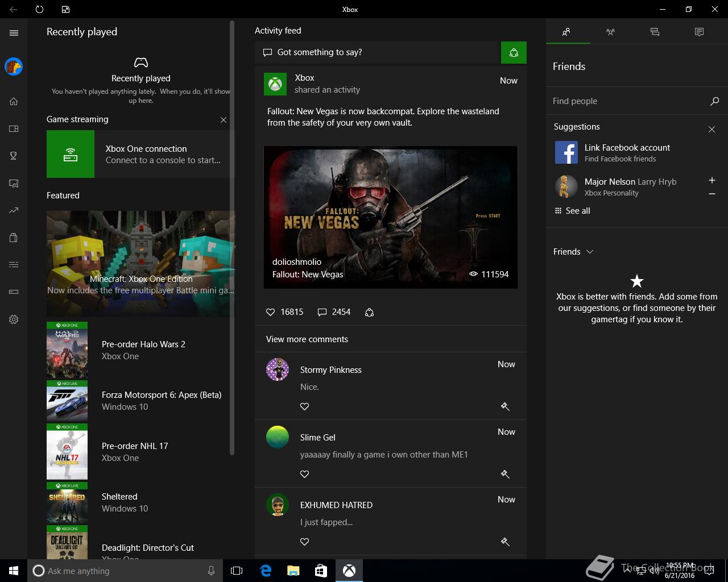Image resolution: width=728 pixels, height=582 pixels.
Task: Launch Microsoft Edge from taskbar
Action: (265, 571)
